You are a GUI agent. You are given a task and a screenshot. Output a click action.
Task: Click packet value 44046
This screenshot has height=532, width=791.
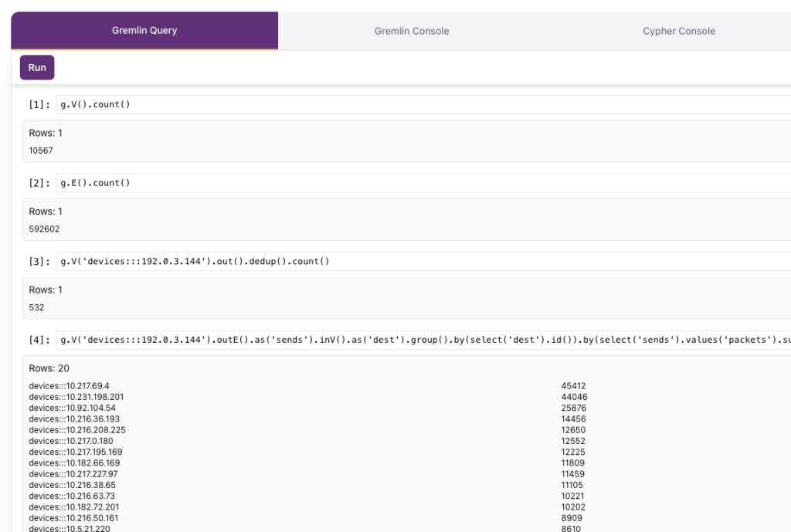tap(574, 397)
